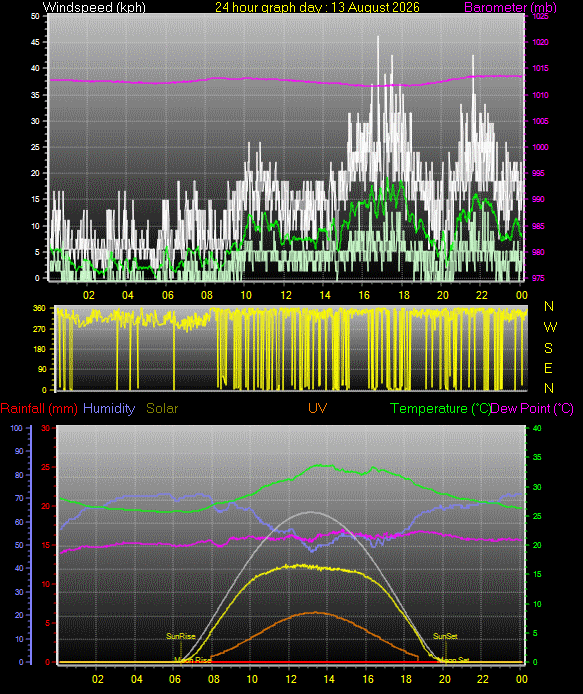Click 980 on the Barometer axis
583x694 pixels.
538,252
